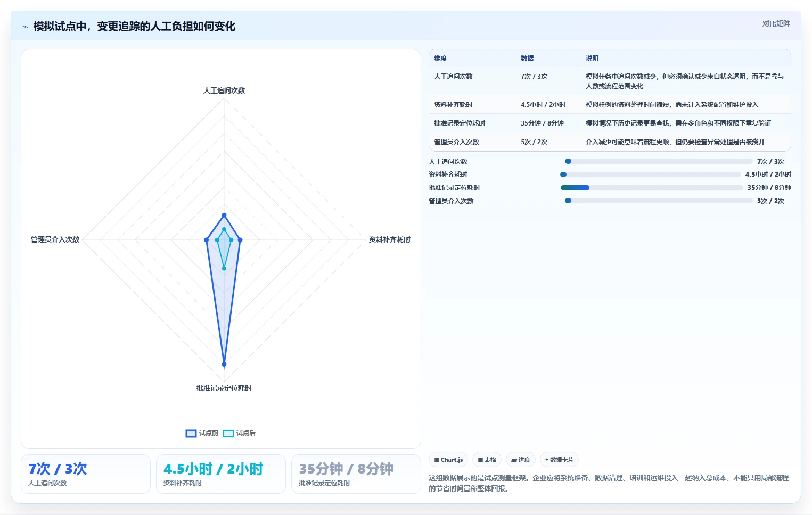This screenshot has width=812, height=515.
Task: Click the 管理员介入次数 progress bar
Action: pos(659,201)
